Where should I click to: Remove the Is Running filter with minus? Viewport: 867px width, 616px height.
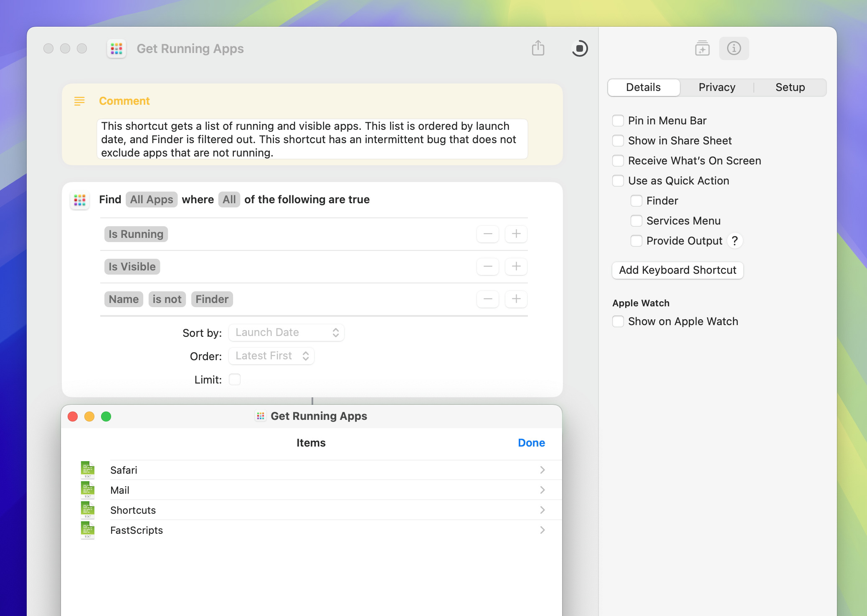coord(487,234)
